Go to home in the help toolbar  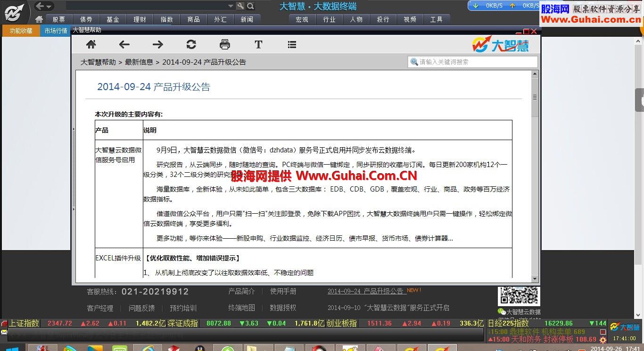pyautogui.click(x=91, y=44)
